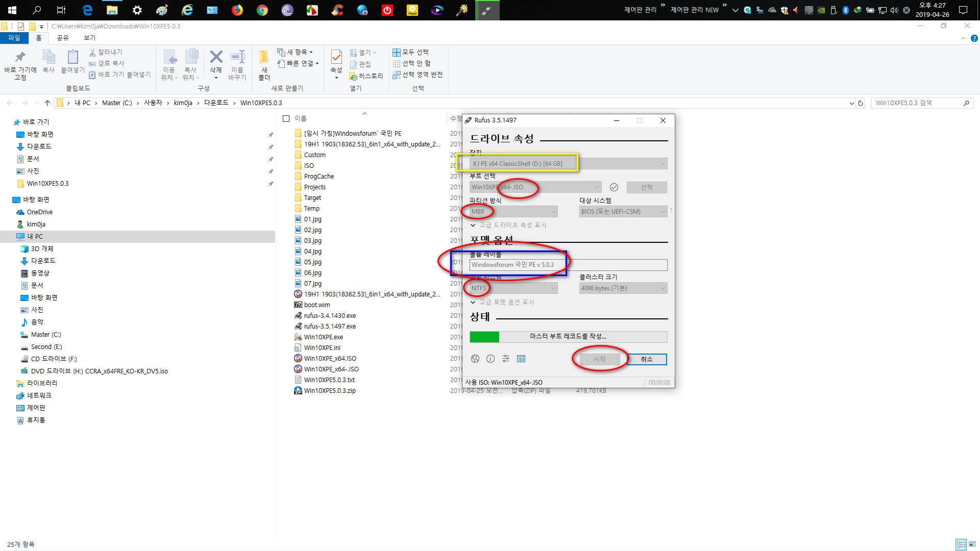Open the boot selection Win10XPE_x64-.ISO dropdown
Screen dimensions: 980x551
tap(535, 187)
